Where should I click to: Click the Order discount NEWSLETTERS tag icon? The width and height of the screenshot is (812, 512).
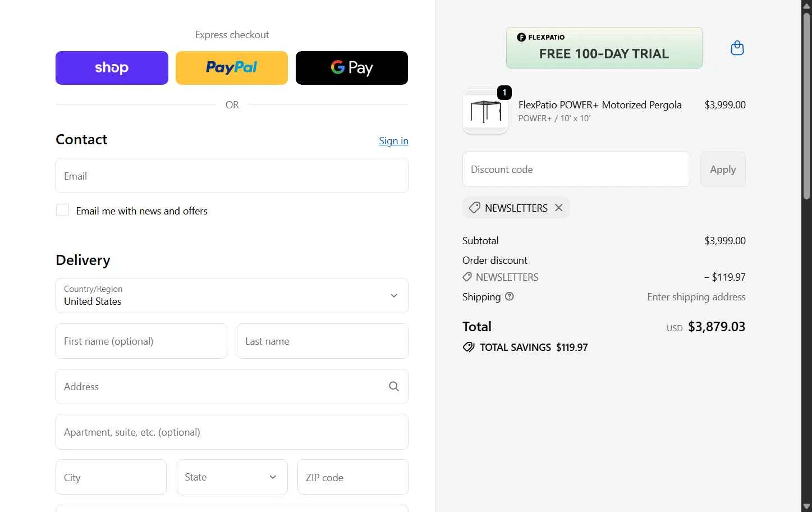point(467,277)
